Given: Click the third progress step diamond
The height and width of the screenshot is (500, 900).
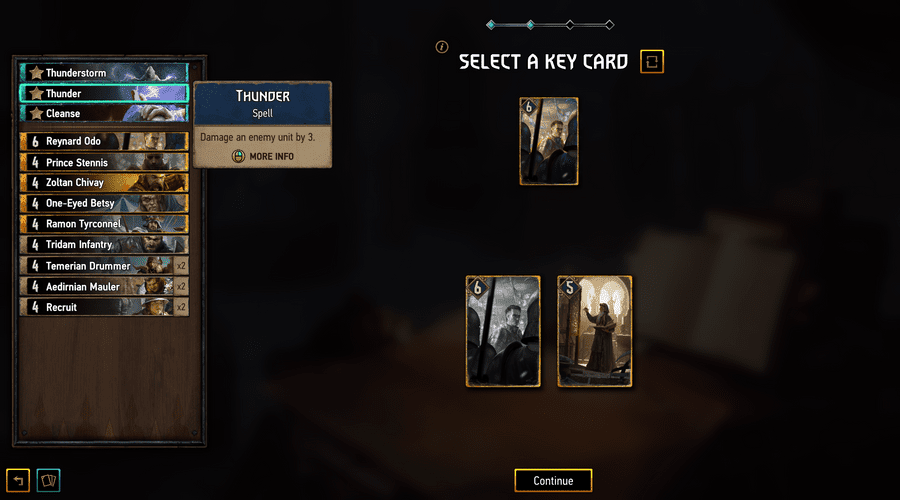Looking at the screenshot, I should pyautogui.click(x=569, y=25).
